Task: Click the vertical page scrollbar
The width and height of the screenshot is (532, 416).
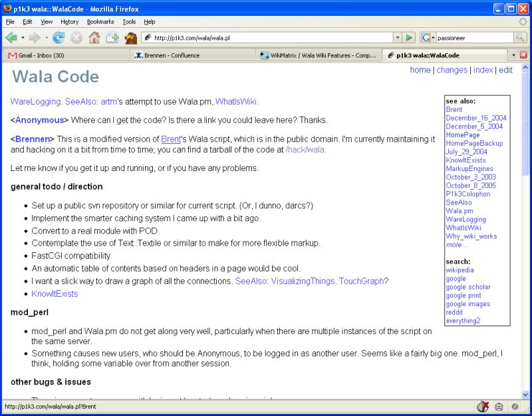Action: click(x=525, y=233)
